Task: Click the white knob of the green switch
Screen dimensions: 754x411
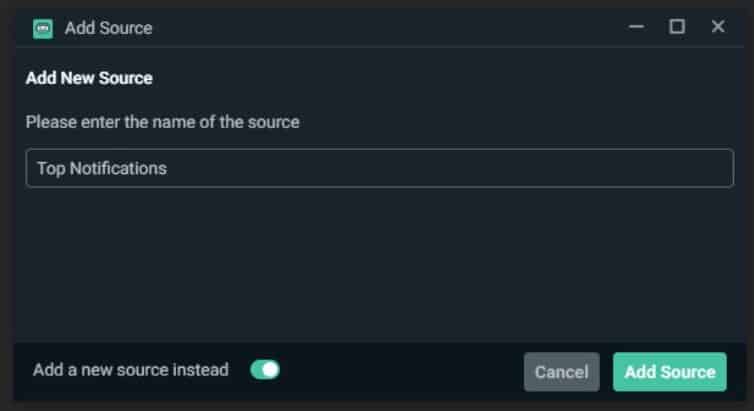Action: 271,370
